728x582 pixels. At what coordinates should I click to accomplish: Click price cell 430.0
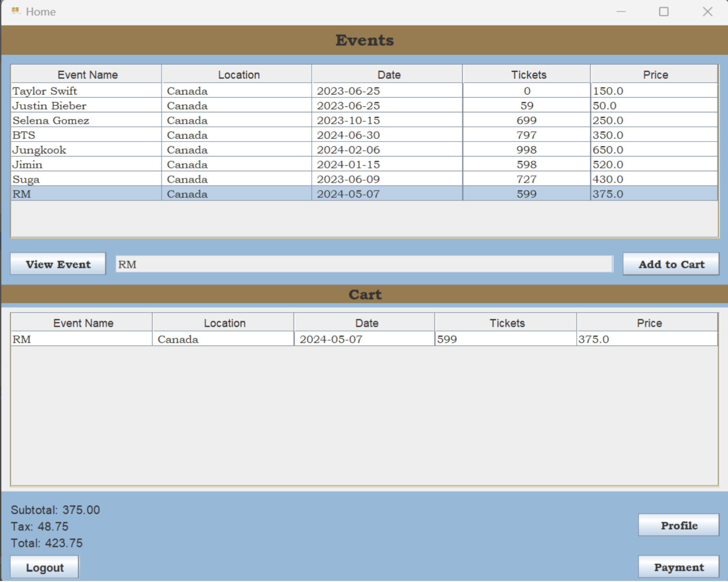pyautogui.click(x=654, y=179)
